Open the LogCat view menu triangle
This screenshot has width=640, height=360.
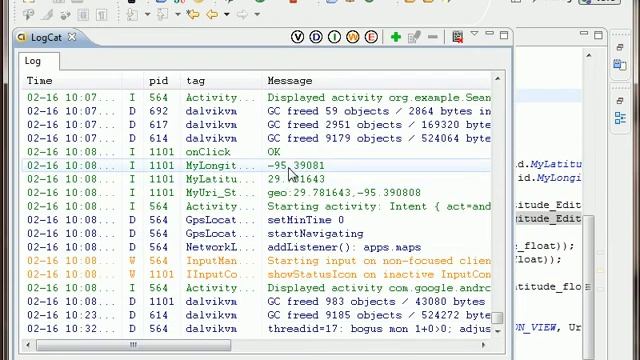tap(474, 33)
